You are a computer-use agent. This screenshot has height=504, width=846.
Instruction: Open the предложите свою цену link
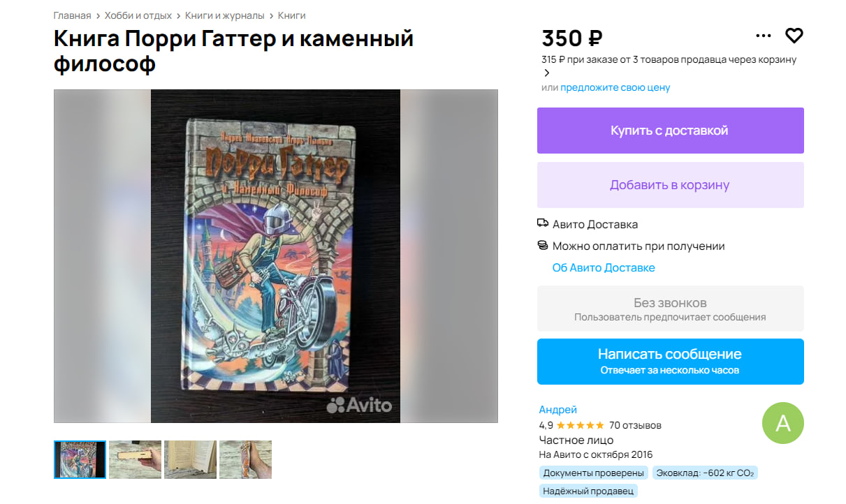click(x=615, y=87)
